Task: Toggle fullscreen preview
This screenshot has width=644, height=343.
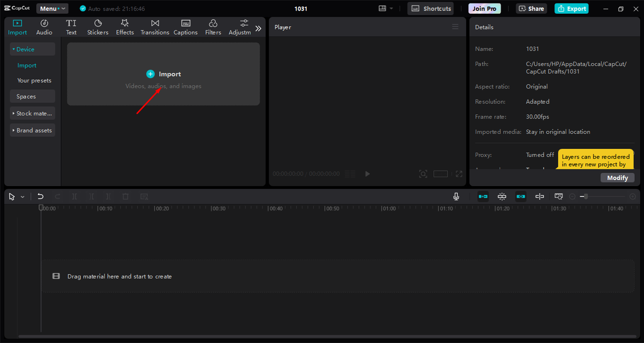Action: coord(459,174)
